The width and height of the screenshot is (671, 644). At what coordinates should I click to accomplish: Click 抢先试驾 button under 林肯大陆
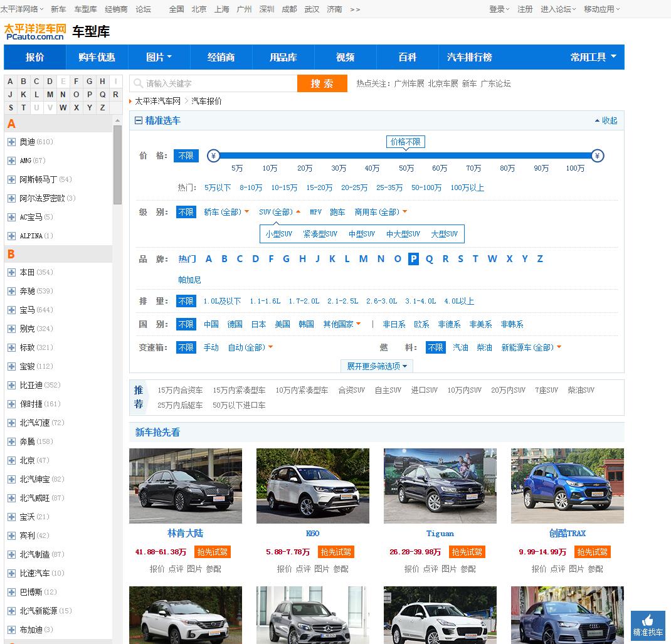coord(212,552)
